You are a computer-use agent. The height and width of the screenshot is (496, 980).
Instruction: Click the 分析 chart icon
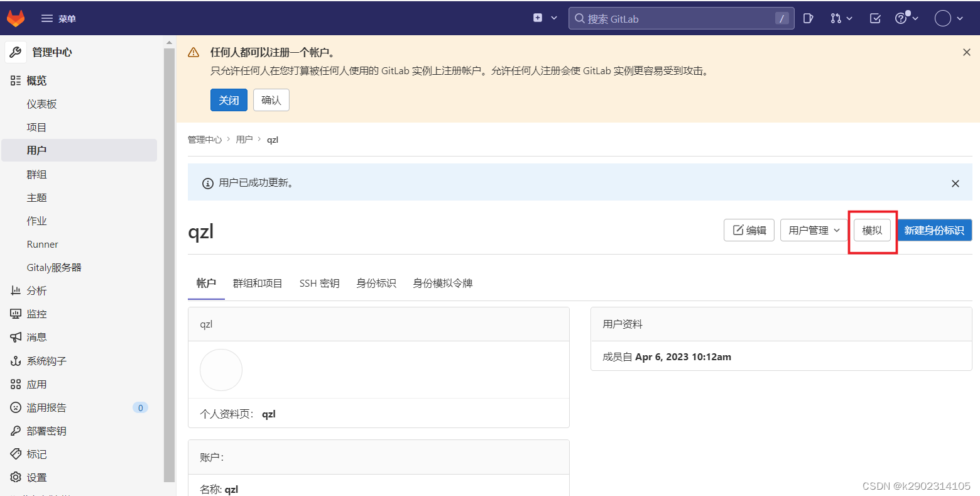16,290
